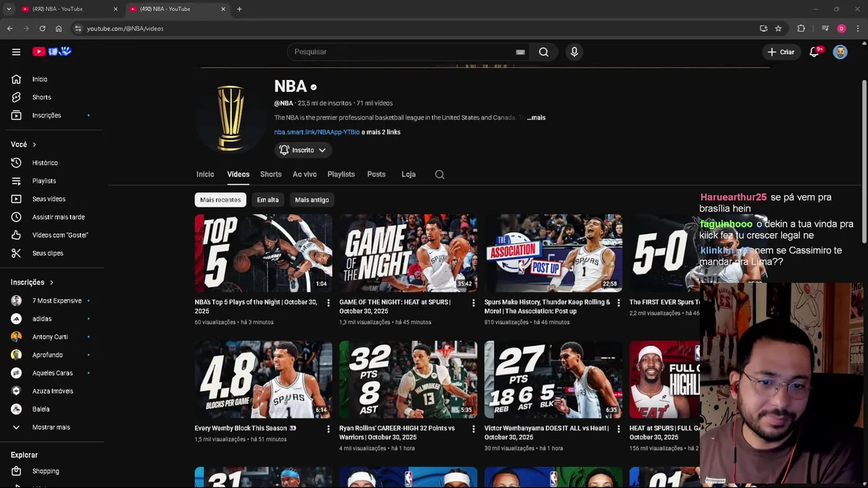Click the page vertical scrollbar
The height and width of the screenshot is (488, 868).
point(864,163)
